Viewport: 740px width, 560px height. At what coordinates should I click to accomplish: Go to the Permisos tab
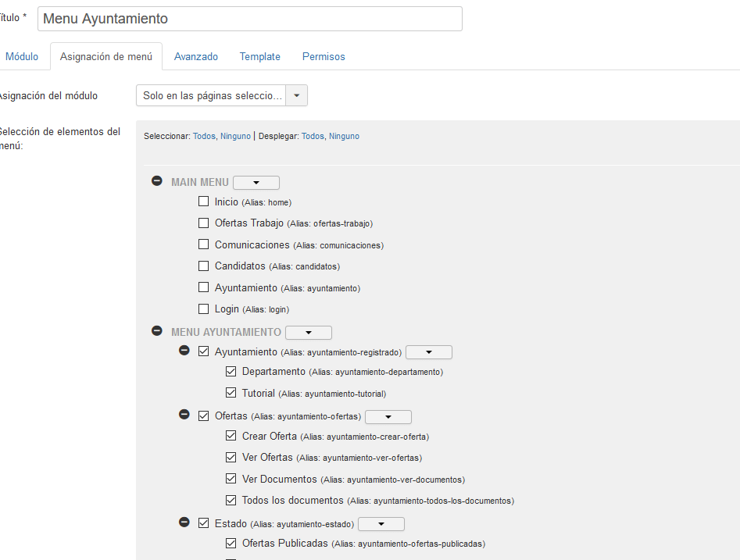click(324, 56)
